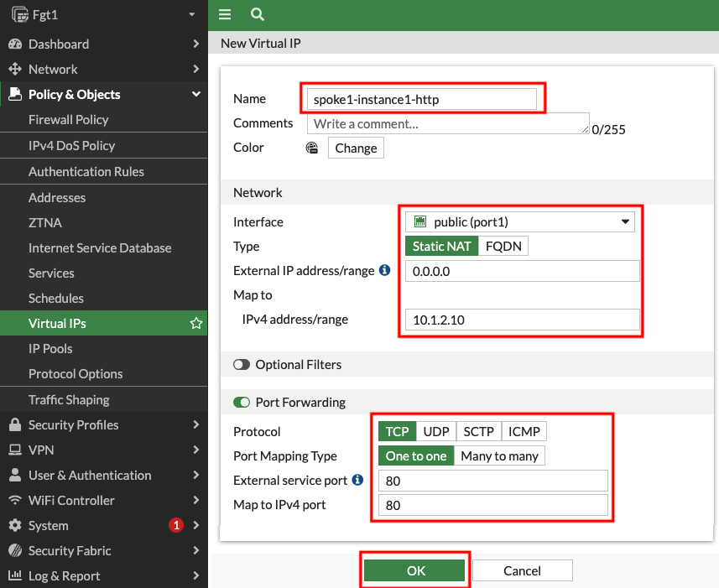Open the hamburger menu icon

(225, 14)
